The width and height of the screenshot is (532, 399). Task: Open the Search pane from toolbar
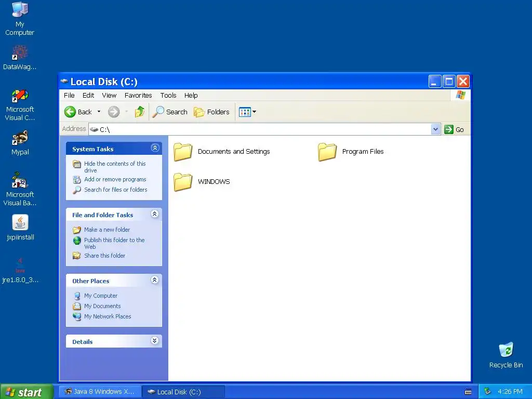coord(170,112)
